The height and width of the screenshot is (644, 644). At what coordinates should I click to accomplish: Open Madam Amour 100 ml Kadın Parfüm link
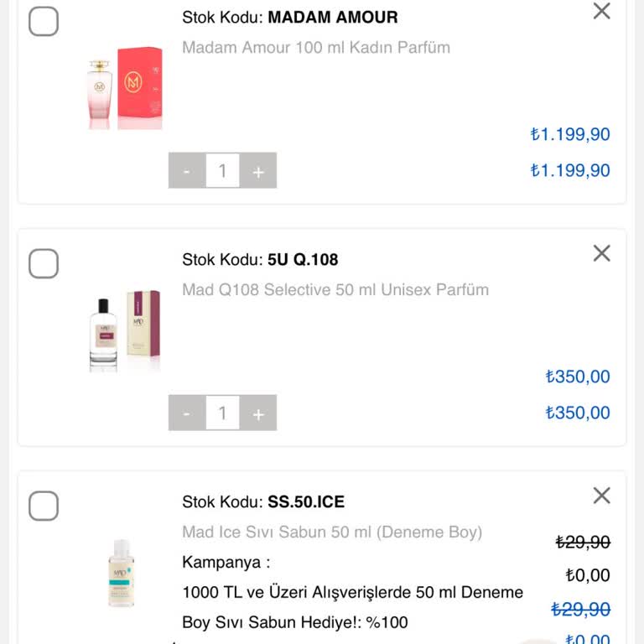(x=316, y=48)
